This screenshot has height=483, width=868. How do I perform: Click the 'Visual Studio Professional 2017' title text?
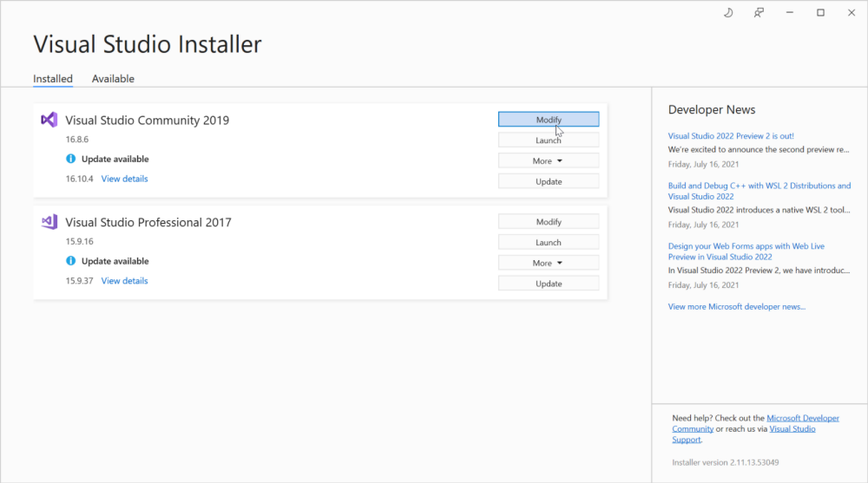coord(148,222)
